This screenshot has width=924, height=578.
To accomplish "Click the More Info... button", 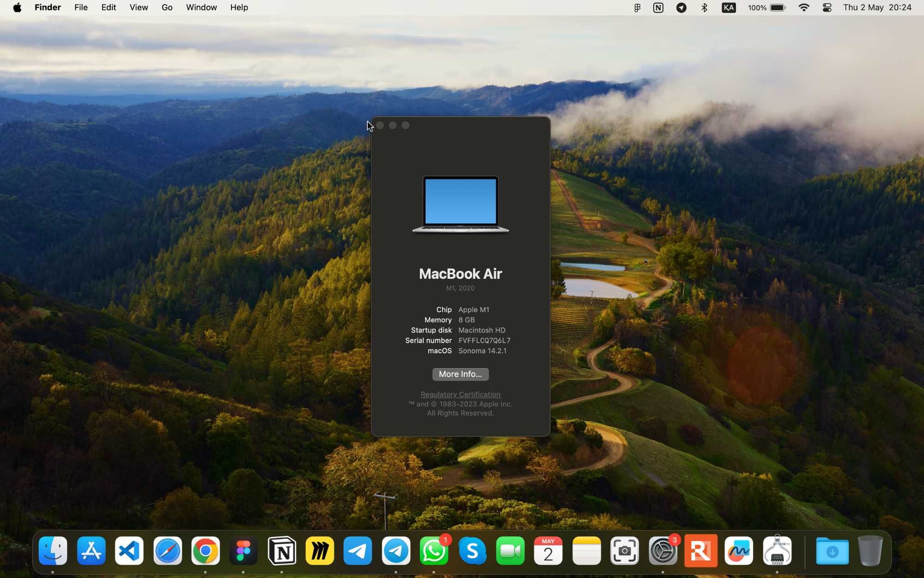I will (461, 374).
